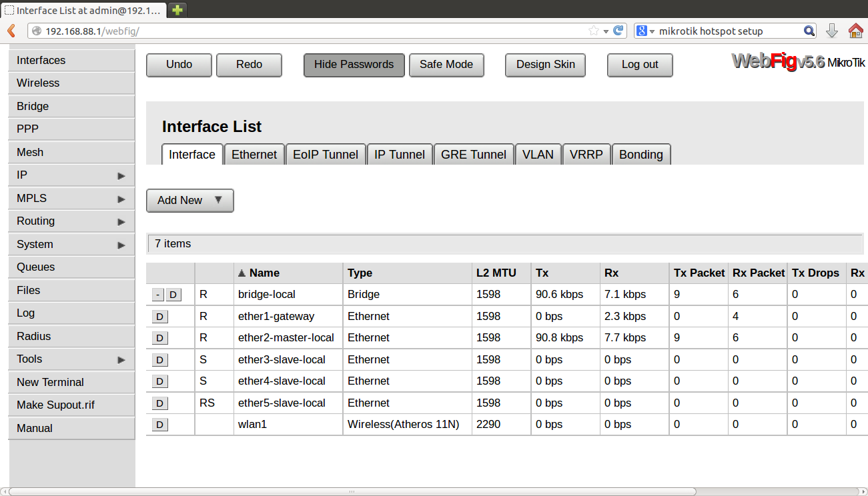Image resolution: width=868 pixels, height=496 pixels.
Task: Open Bridge in the sidebar
Action: pyautogui.click(x=71, y=106)
